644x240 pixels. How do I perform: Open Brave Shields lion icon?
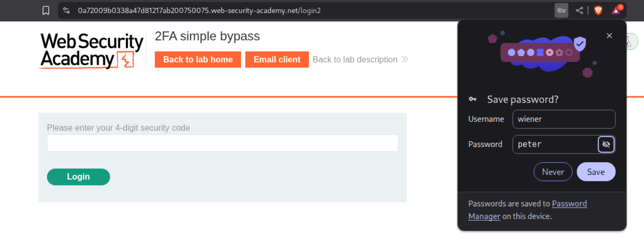pyautogui.click(x=598, y=11)
